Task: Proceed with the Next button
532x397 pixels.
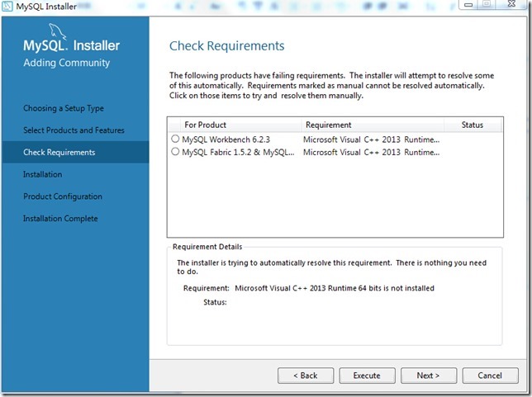Action: 427,376
